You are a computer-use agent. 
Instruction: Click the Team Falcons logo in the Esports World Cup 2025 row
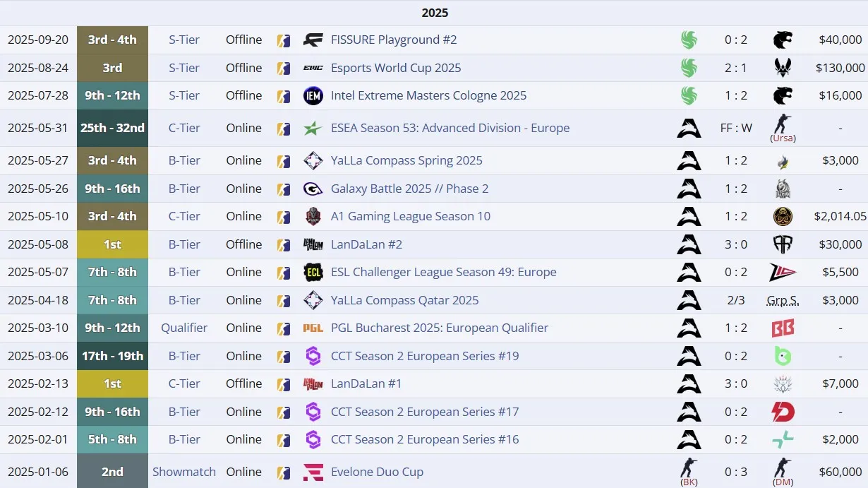tap(689, 68)
